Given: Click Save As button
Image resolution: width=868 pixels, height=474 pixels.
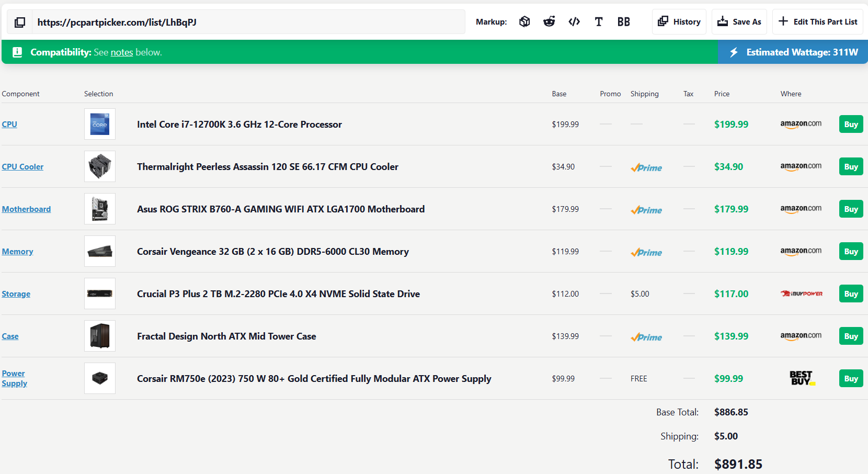Looking at the screenshot, I should [739, 21].
